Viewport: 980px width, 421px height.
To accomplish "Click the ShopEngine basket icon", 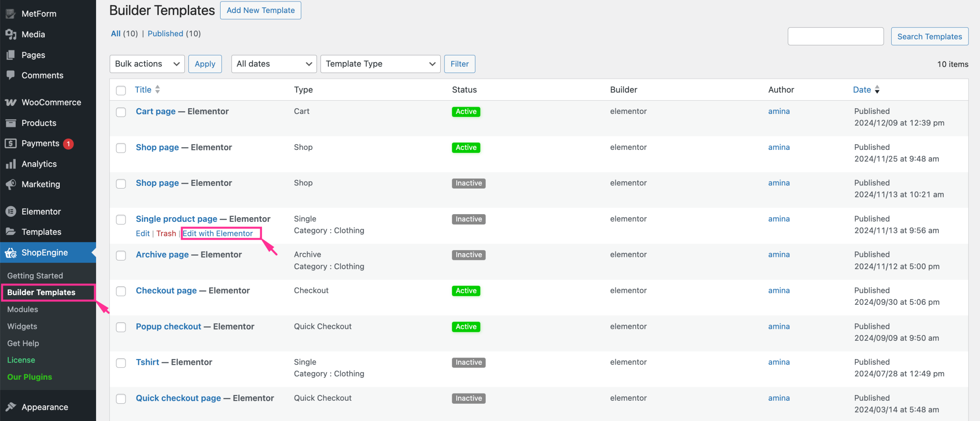I will tap(11, 253).
